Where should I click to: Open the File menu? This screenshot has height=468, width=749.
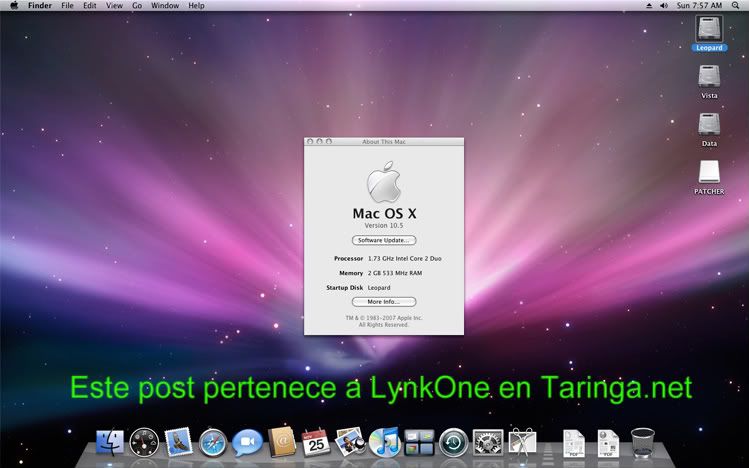tap(67, 6)
